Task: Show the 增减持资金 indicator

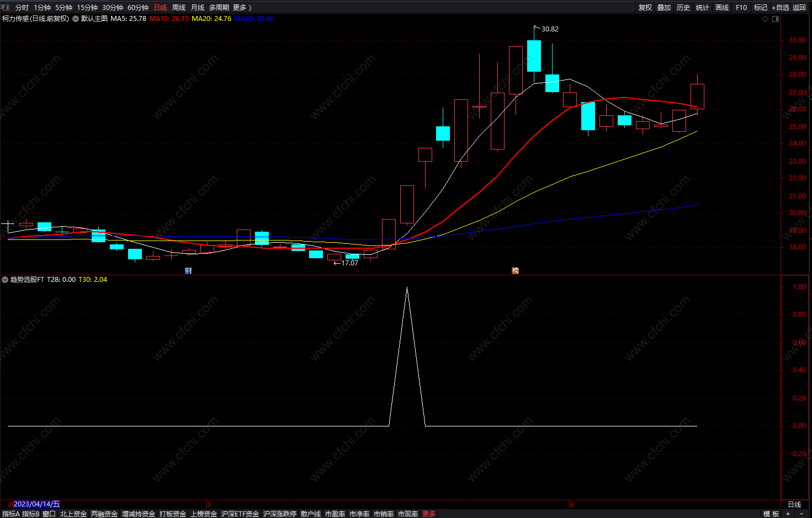Action: coord(139,514)
